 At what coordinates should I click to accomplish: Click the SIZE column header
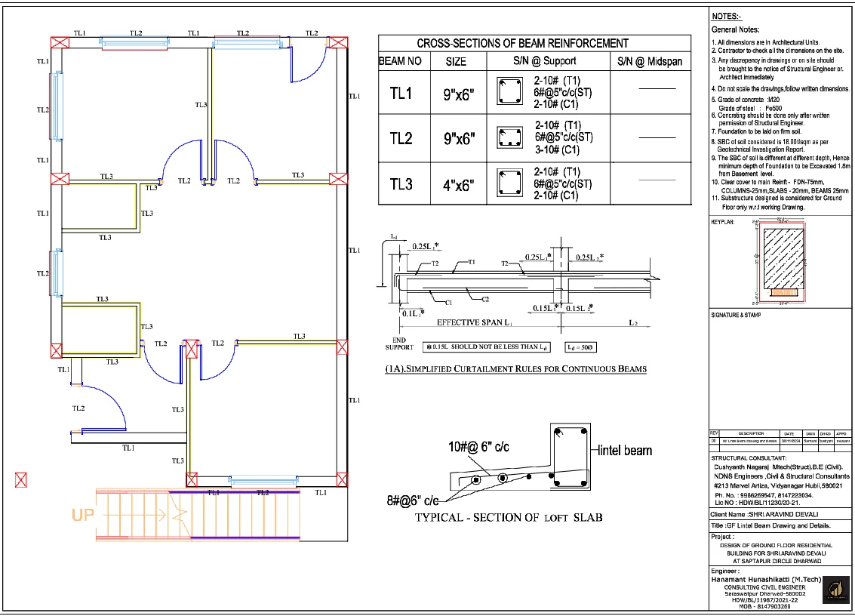click(456, 62)
